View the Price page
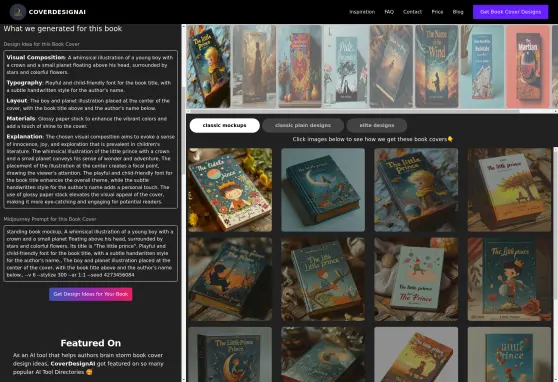The height and width of the screenshot is (382, 558). pos(437,12)
